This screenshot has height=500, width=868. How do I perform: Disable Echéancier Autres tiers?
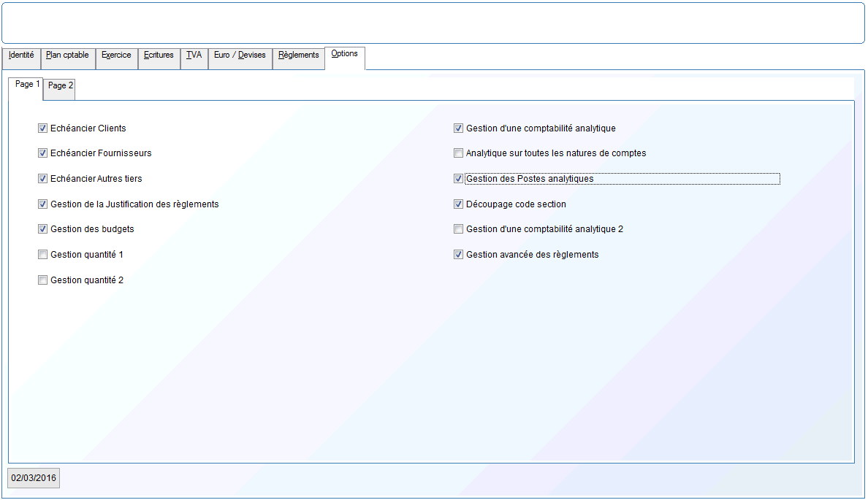(x=42, y=179)
